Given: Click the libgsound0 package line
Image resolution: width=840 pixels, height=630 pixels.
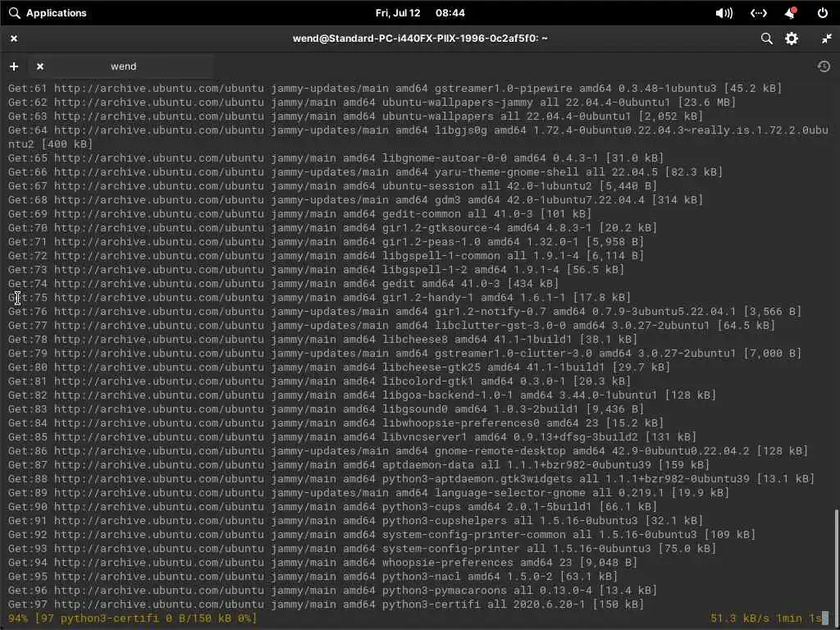Looking at the screenshot, I should pyautogui.click(x=326, y=409).
